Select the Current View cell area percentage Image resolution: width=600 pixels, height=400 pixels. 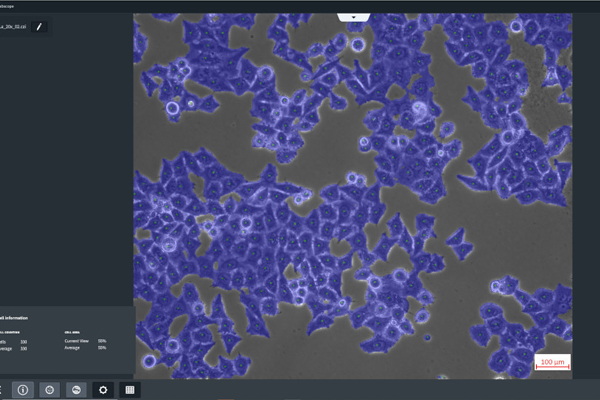(x=101, y=341)
